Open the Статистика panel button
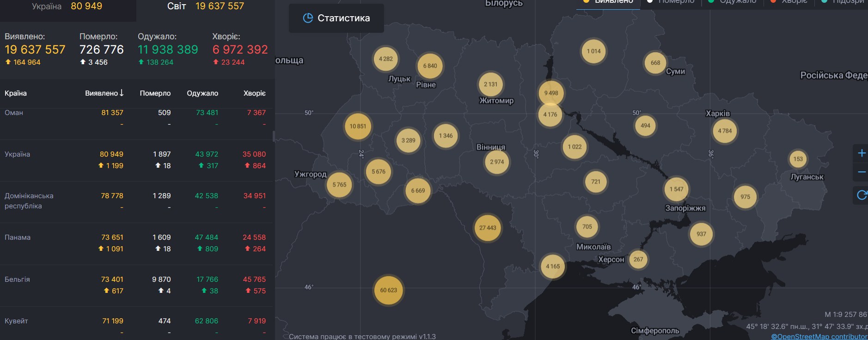 [336, 18]
